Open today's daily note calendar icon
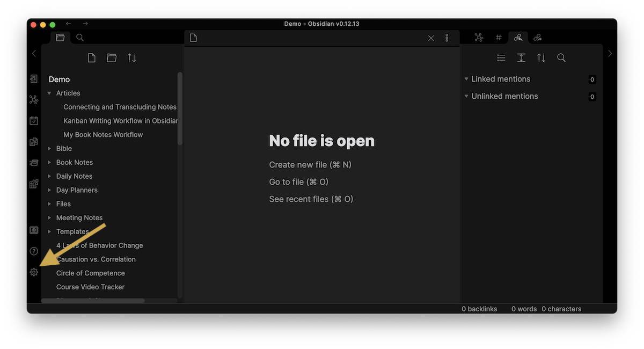This screenshot has width=644, height=349. [34, 121]
